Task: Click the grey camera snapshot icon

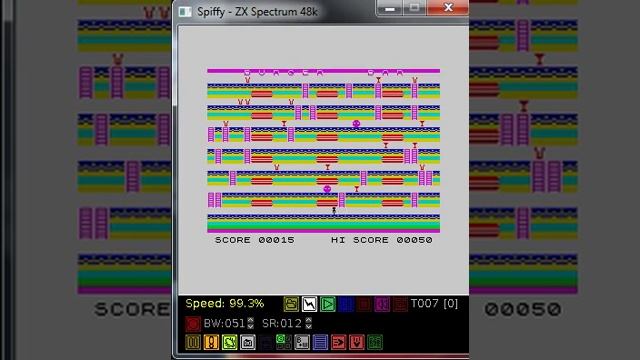Action: [247, 342]
